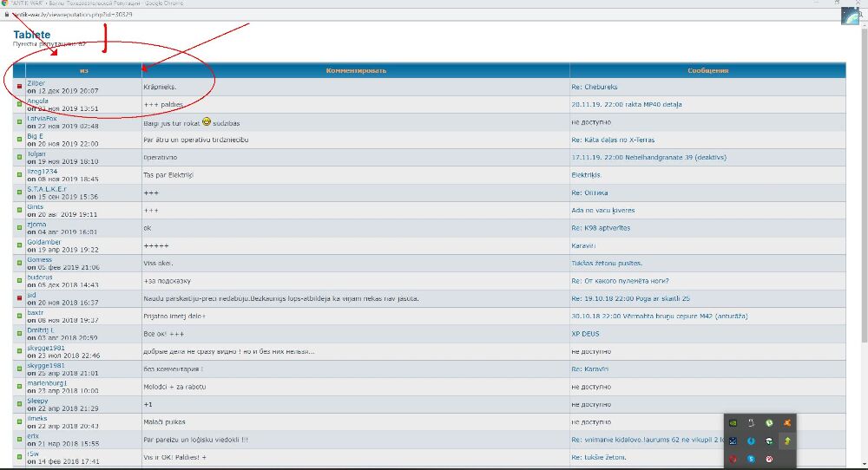Click the green reputation marker beside LatviaFox
This screenshot has height=470, width=868.
pos(19,122)
